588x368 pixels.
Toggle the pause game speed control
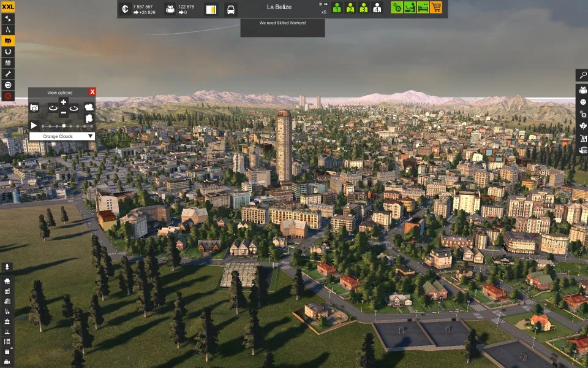coord(319,4)
